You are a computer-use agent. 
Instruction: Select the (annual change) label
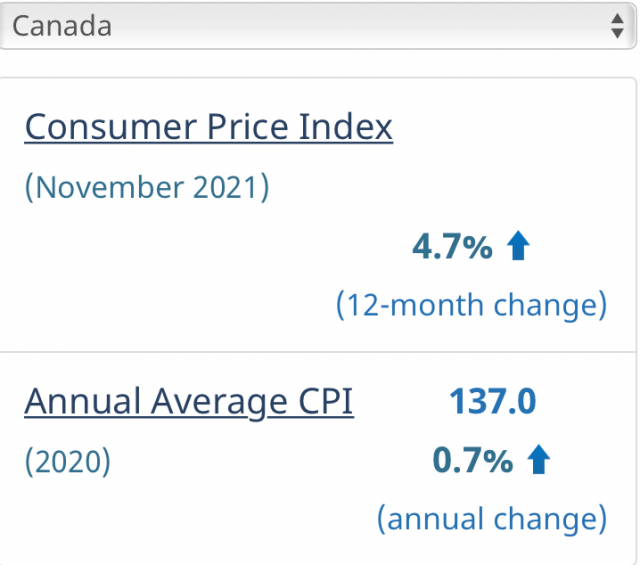(491, 518)
